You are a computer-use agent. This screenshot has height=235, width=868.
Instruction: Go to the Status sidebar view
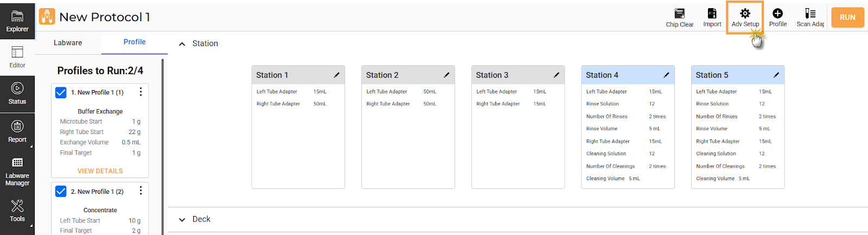click(x=17, y=93)
